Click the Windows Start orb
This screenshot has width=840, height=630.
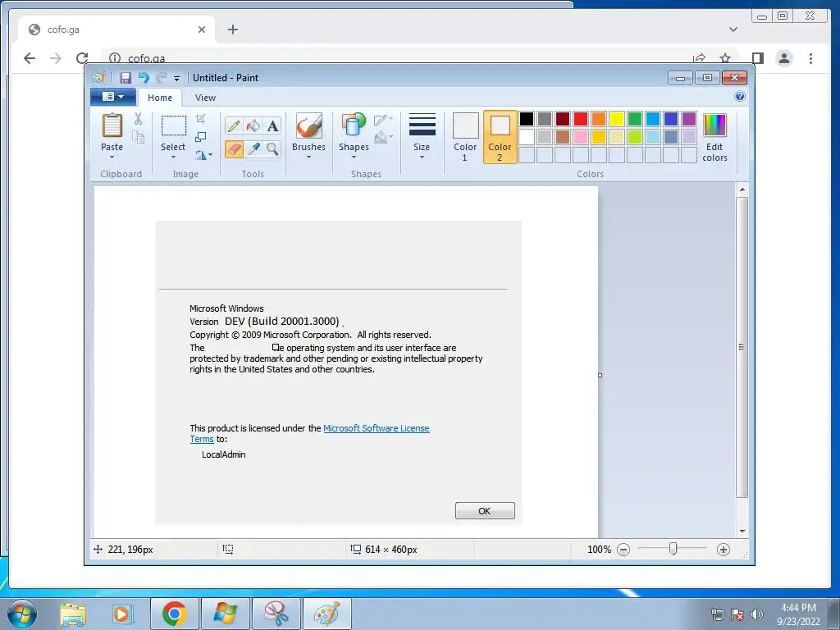[21, 614]
